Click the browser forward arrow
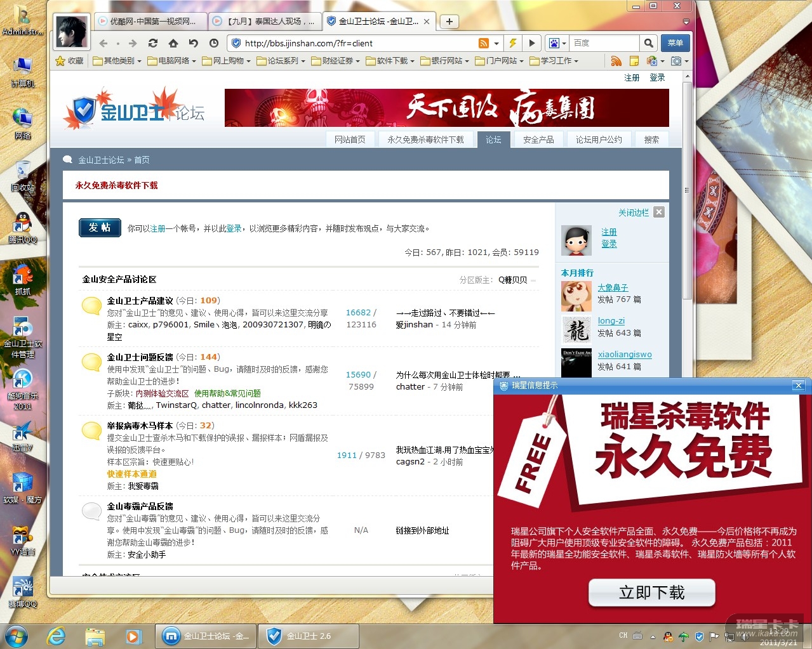This screenshot has height=649, width=812. pyautogui.click(x=132, y=43)
